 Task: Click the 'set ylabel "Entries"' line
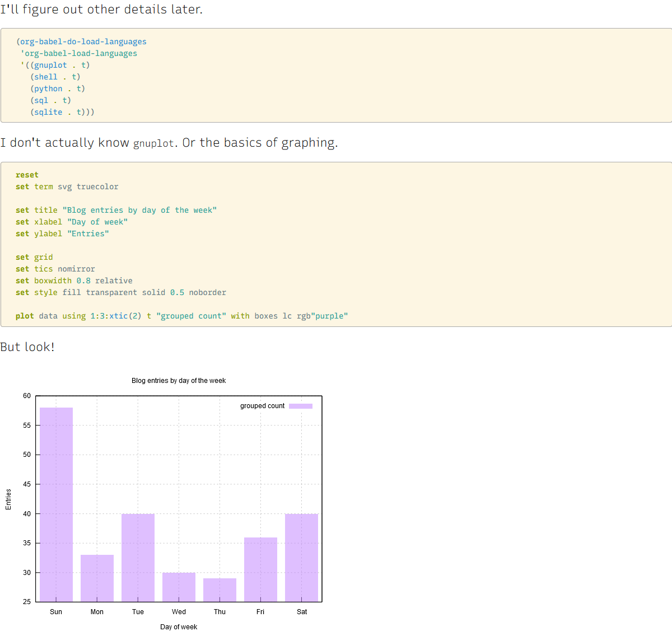click(x=62, y=233)
